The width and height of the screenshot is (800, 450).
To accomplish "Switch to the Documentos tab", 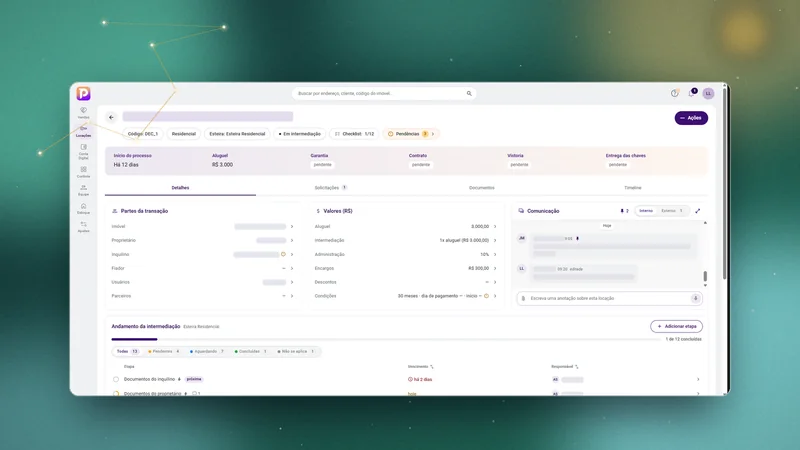I will coord(482,188).
